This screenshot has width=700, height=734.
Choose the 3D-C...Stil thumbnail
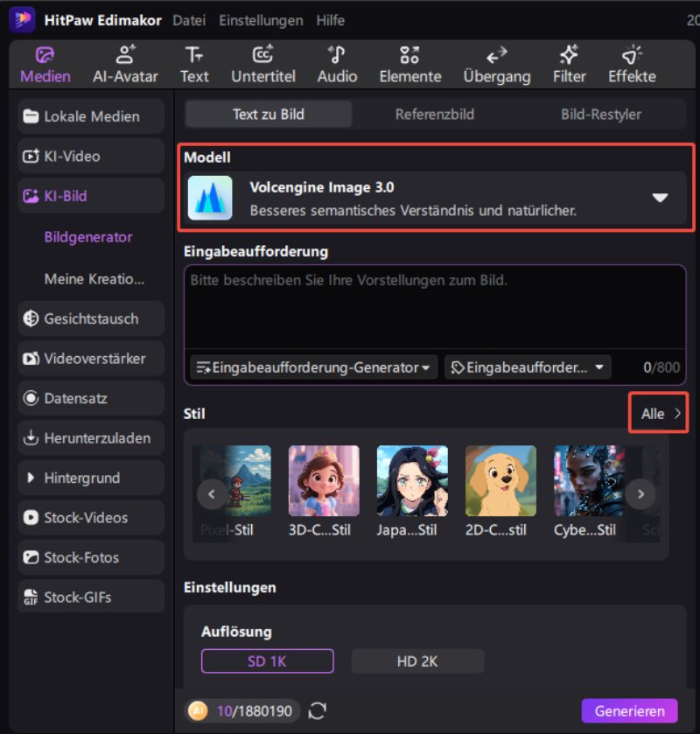(x=324, y=481)
